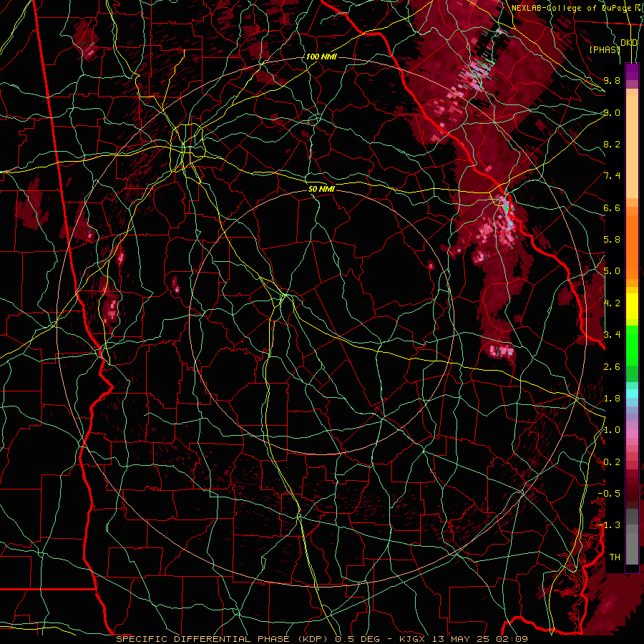Click the 50 NMI range ring label
This screenshot has width=644, height=644.
tap(321, 189)
